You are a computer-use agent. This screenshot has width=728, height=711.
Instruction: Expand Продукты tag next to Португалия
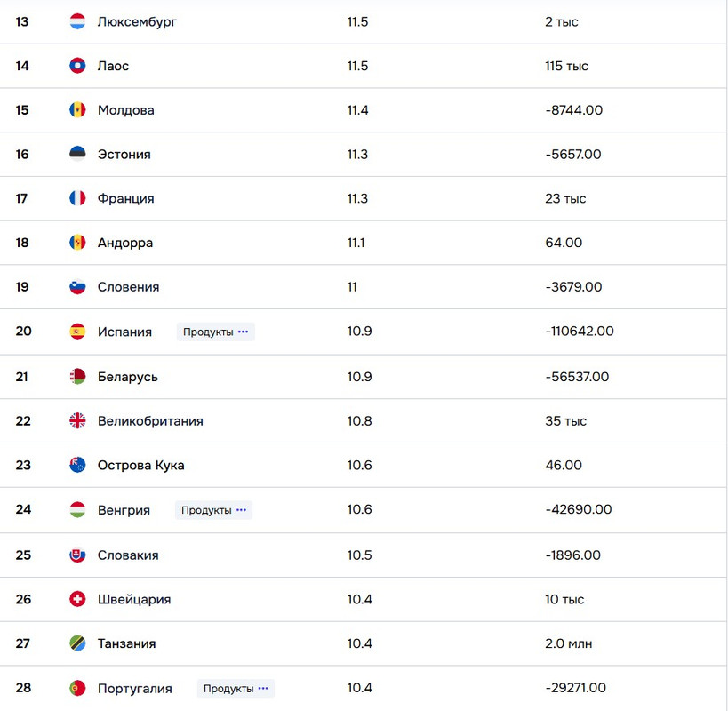tap(236, 688)
